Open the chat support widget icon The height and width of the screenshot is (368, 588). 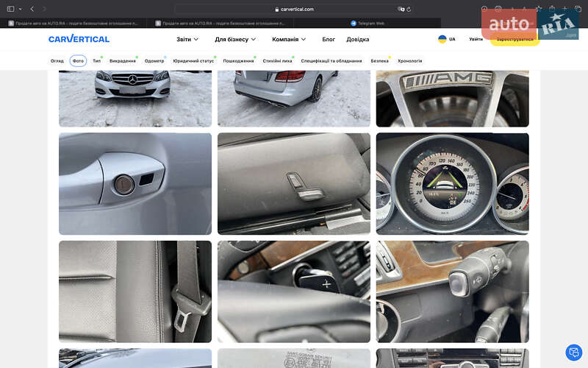click(573, 353)
